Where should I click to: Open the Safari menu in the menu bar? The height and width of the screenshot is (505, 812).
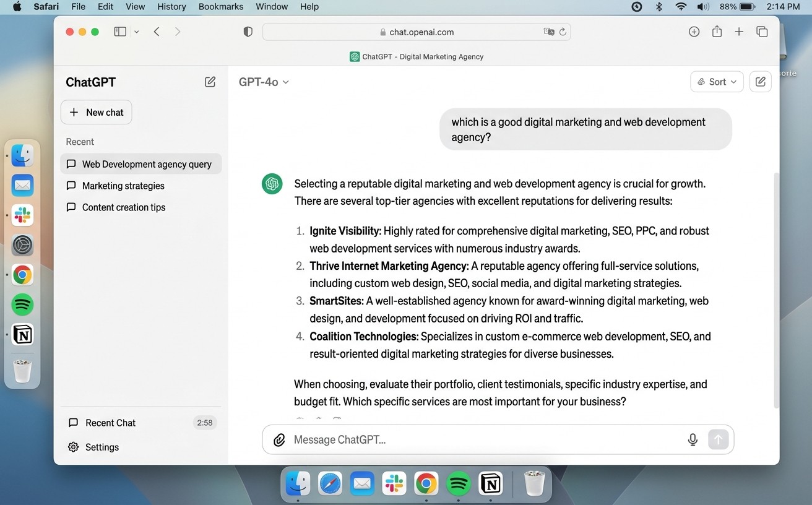(x=46, y=7)
